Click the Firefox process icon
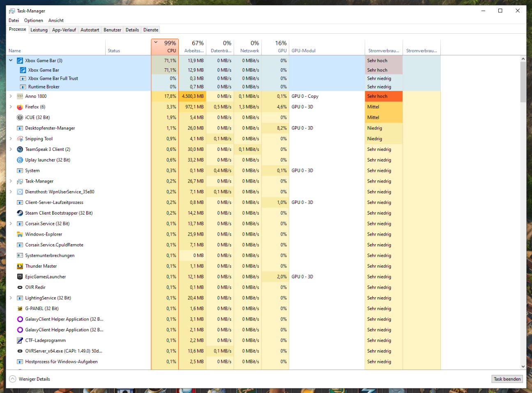This screenshot has height=393, width=532. 20,107
